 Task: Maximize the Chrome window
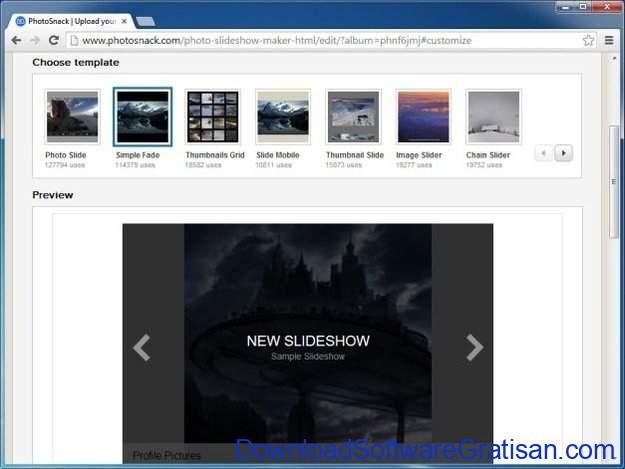click(584, 7)
